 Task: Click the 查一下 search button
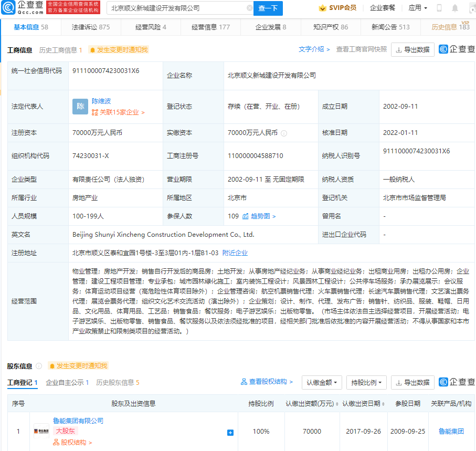click(269, 8)
